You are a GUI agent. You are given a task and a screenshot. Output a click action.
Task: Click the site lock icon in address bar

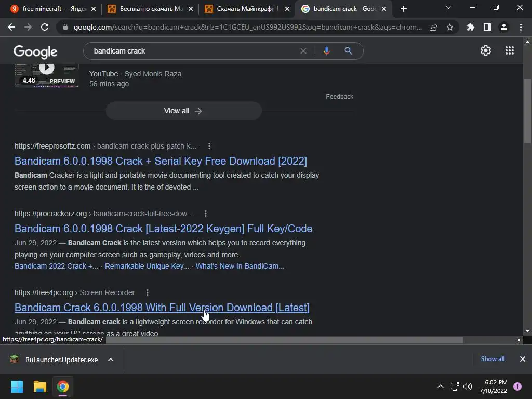click(65, 27)
